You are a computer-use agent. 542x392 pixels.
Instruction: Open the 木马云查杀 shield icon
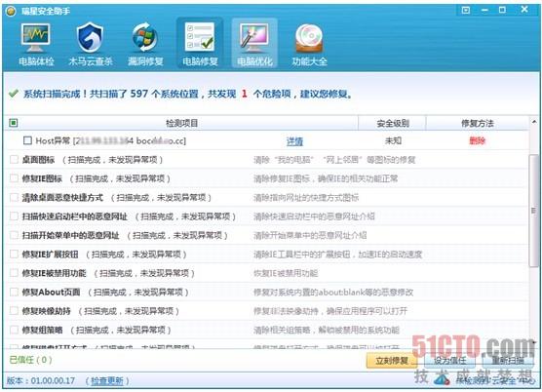point(90,37)
